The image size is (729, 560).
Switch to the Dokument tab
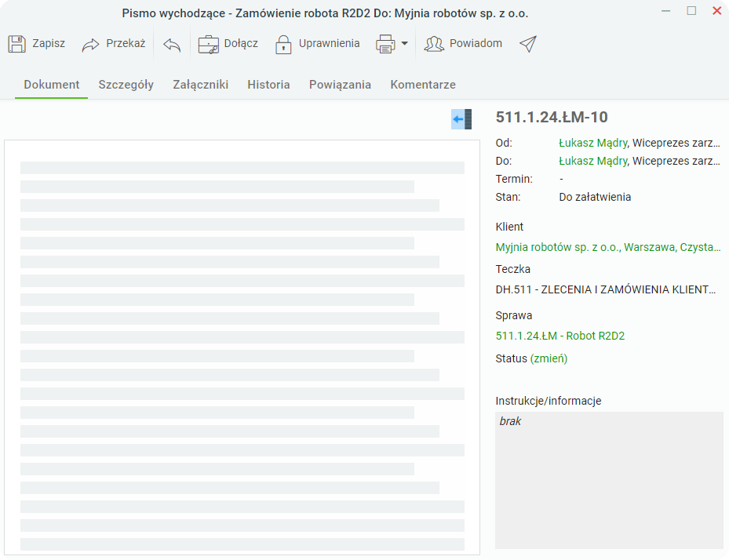coord(52,85)
